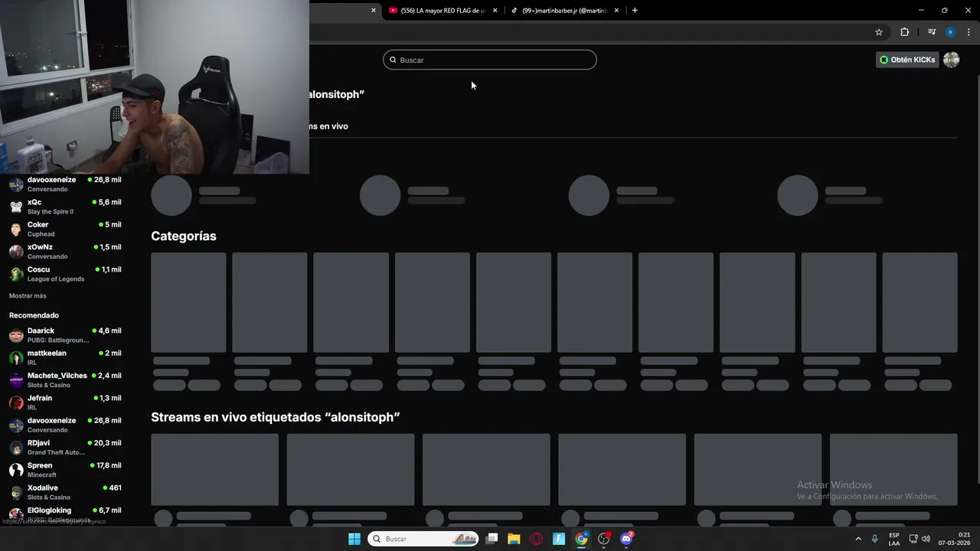The height and width of the screenshot is (551, 980).
Task: Open the media controls icon in toolbar
Action: click(932, 32)
